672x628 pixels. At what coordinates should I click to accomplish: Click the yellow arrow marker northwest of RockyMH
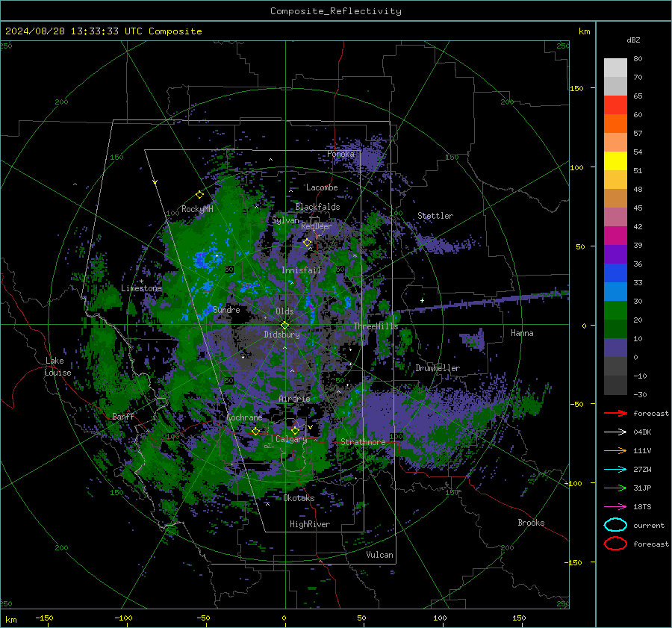click(x=155, y=182)
